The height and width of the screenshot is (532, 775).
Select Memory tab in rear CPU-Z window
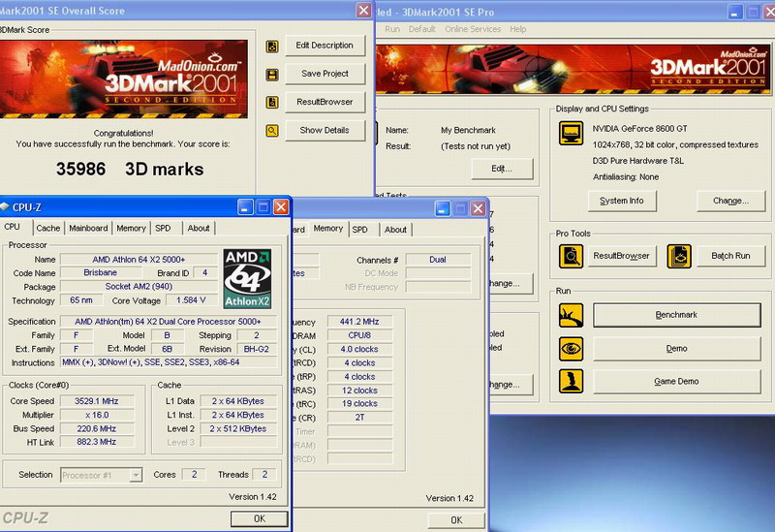pyautogui.click(x=328, y=229)
